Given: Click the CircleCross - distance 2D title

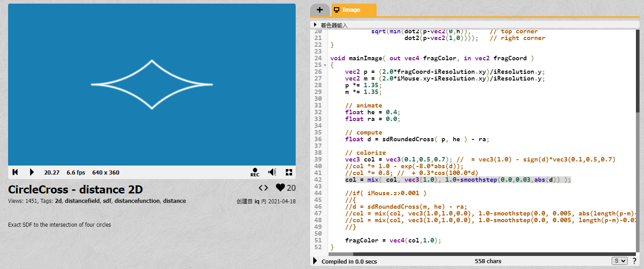Looking at the screenshot, I should point(76,189).
